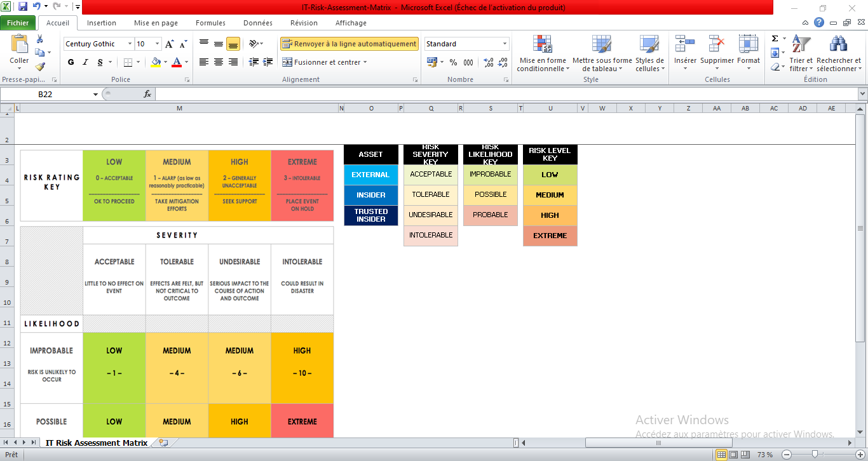
Task: Switch to the Mise en page tab
Action: coord(156,23)
